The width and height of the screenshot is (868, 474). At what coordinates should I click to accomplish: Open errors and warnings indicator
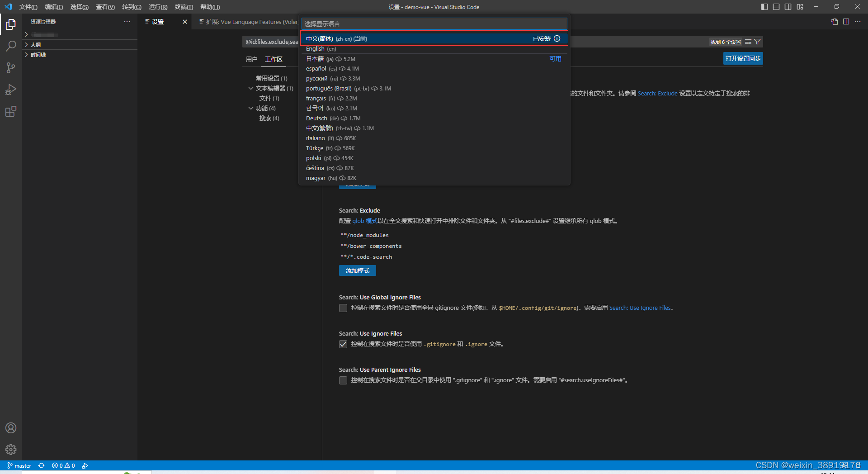click(x=63, y=465)
